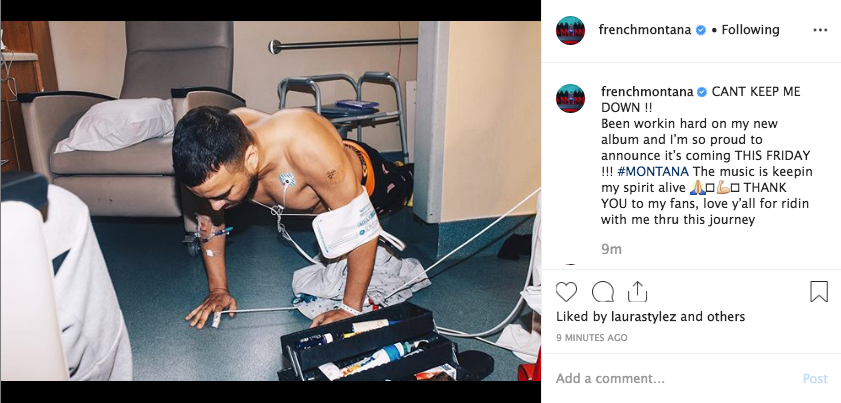Click the 9 MINUTES AGO timestamp
The width and height of the screenshot is (841, 403).
pos(591,338)
